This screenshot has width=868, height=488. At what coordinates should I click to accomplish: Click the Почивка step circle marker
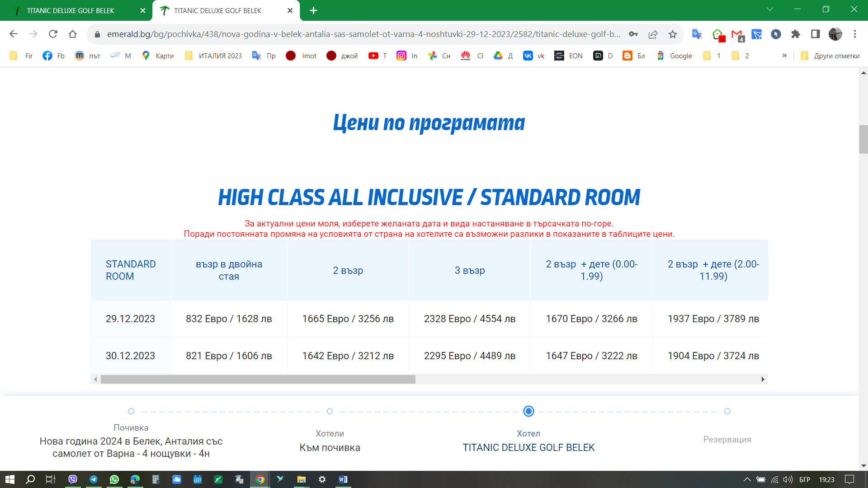tap(131, 411)
